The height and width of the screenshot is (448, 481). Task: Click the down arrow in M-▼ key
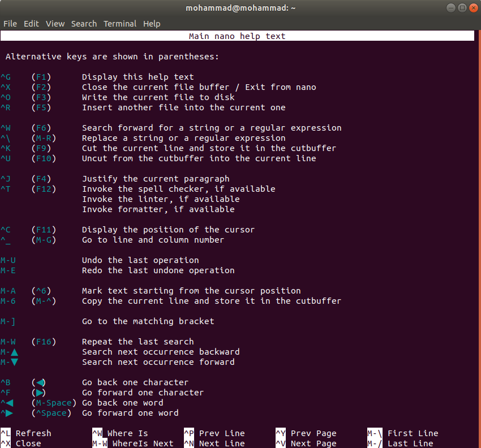point(14,362)
